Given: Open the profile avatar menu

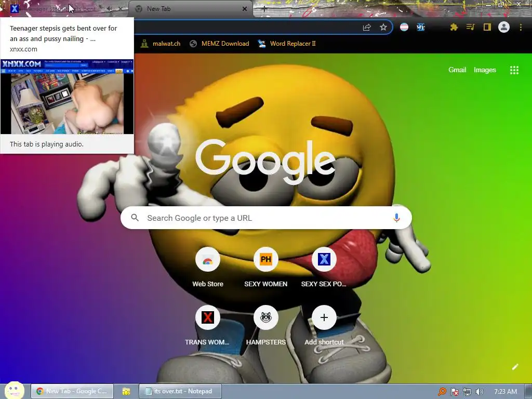Looking at the screenshot, I should [x=504, y=27].
